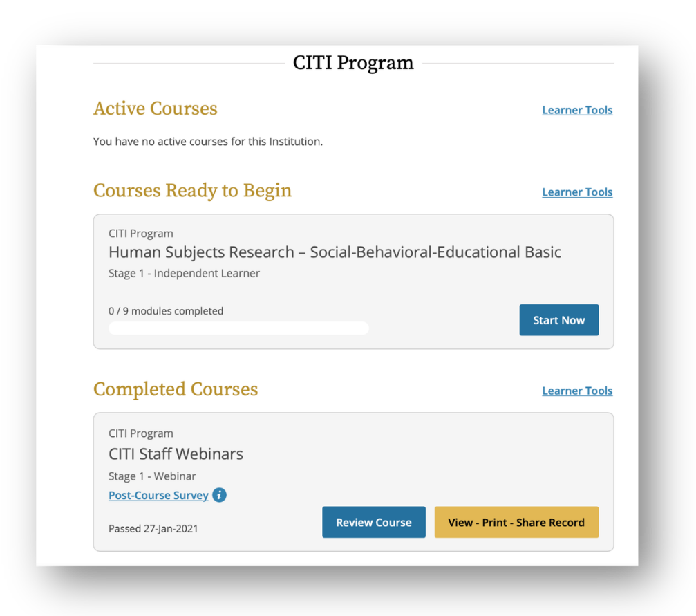
Task: Click the Courses Ready to Begin heading
Action: point(192,191)
